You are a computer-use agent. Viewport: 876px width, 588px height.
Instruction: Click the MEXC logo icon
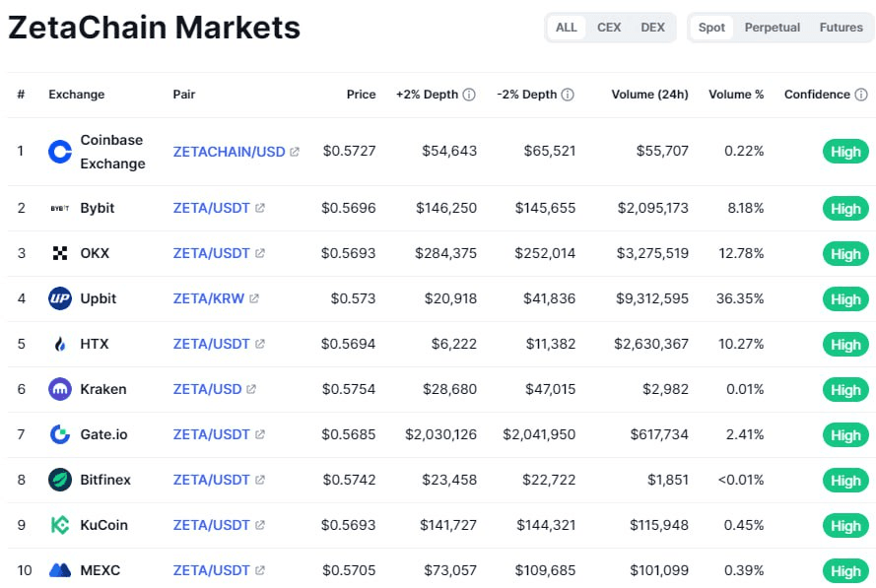pyautogui.click(x=60, y=570)
